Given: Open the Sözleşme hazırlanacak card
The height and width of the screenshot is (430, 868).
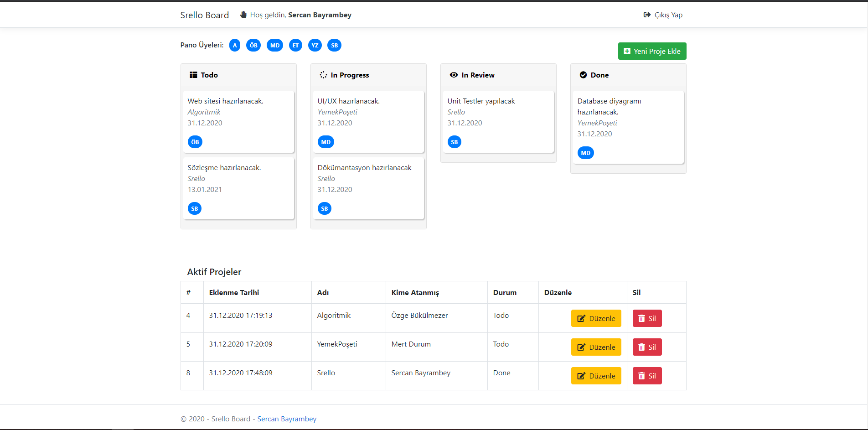Looking at the screenshot, I should click(238, 188).
